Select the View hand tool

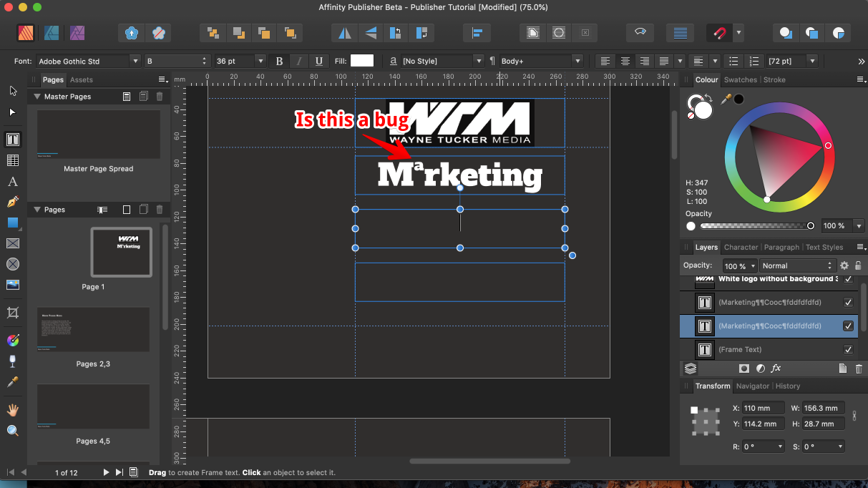13,410
